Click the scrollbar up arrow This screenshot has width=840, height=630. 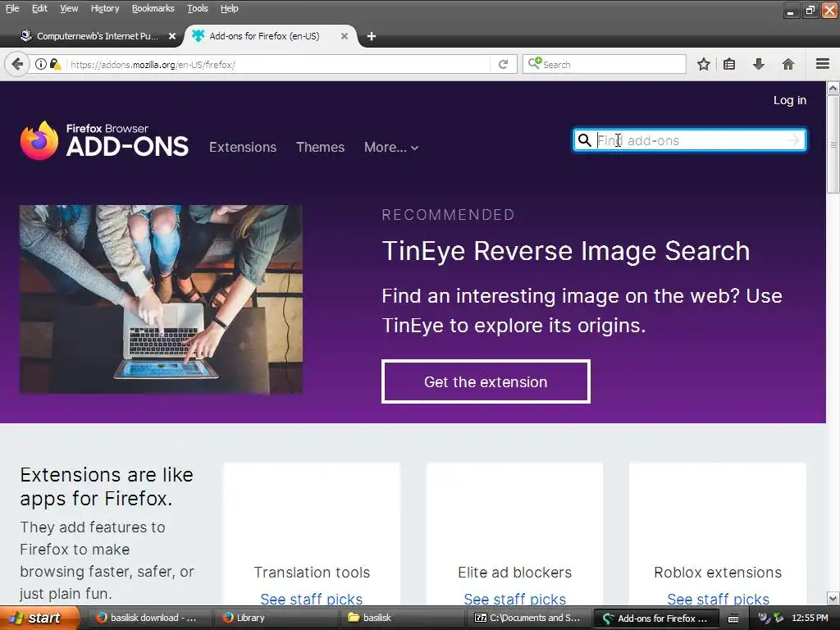tap(833, 89)
